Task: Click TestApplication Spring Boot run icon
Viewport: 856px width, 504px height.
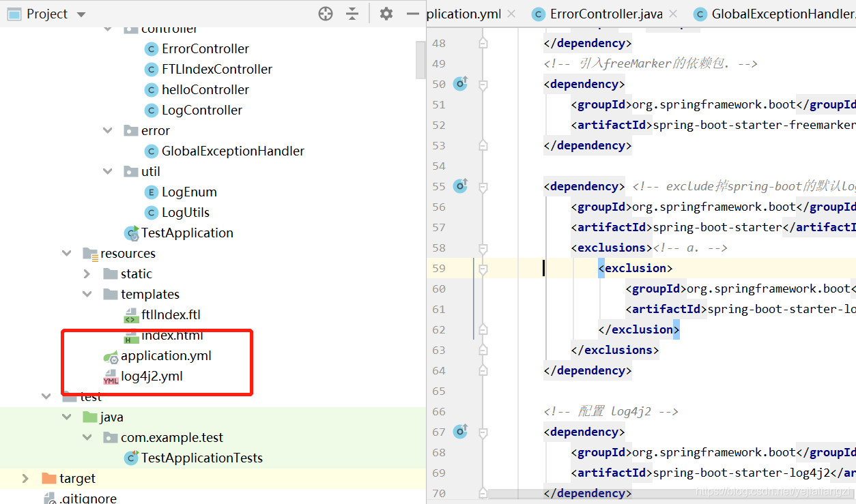Action: coord(131,233)
